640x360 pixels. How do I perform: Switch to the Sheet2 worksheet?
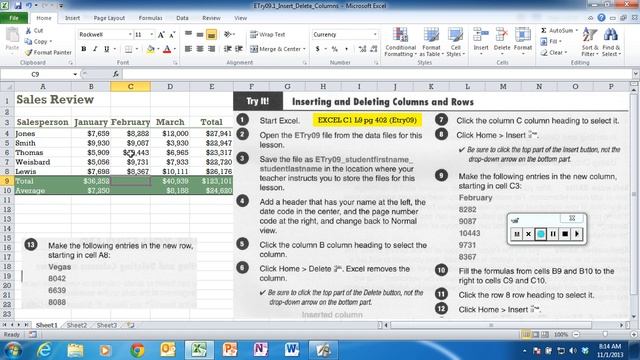tap(77, 325)
